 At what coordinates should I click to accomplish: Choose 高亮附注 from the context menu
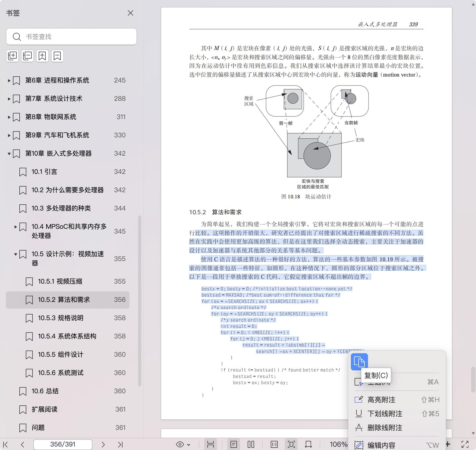click(381, 400)
